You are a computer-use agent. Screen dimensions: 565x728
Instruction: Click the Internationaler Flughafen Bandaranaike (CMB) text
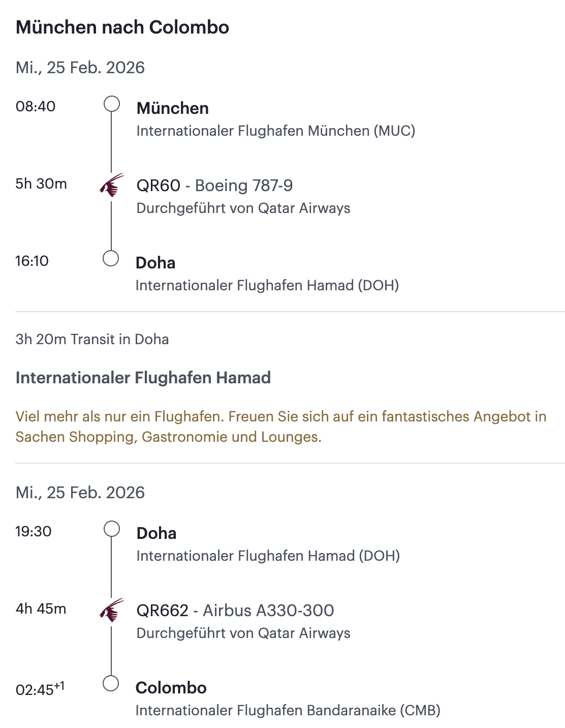(x=288, y=710)
